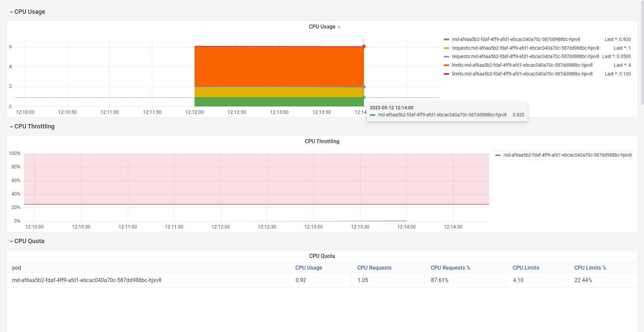Click the red 25% threshold line in throttling chart

[x=257, y=204]
